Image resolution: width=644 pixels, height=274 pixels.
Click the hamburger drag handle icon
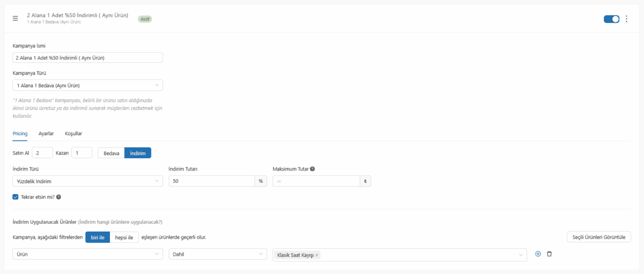[16, 19]
